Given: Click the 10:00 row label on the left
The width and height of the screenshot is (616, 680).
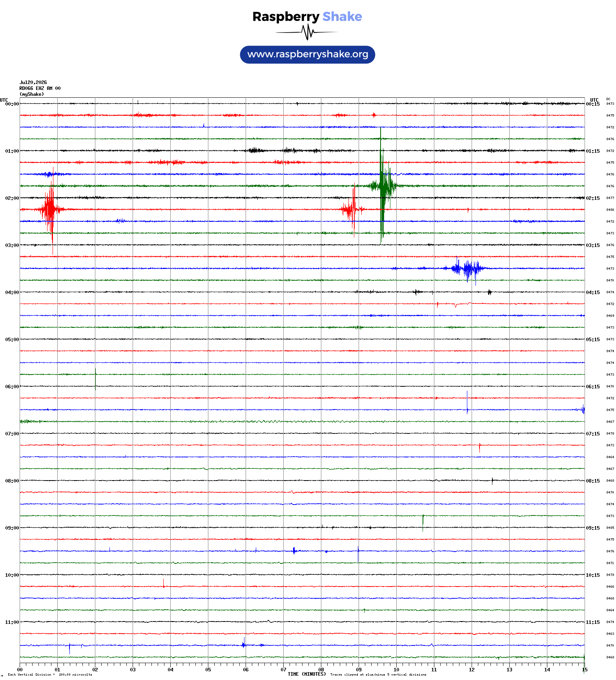Looking at the screenshot, I should click(12, 575).
